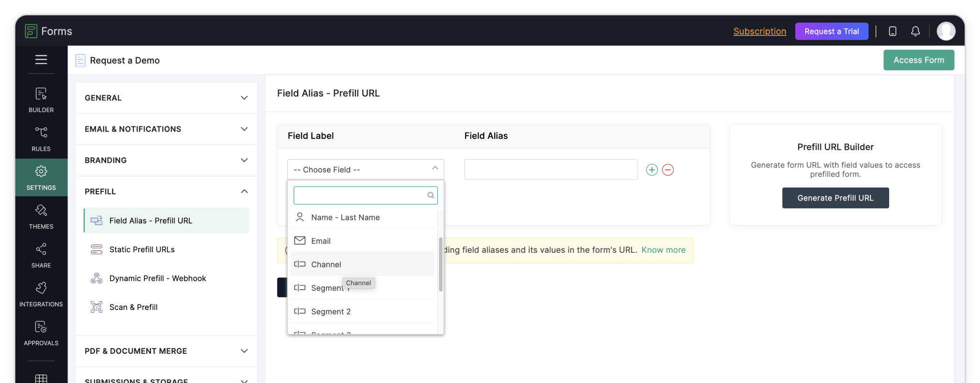Open the user profile avatar

coord(946,31)
